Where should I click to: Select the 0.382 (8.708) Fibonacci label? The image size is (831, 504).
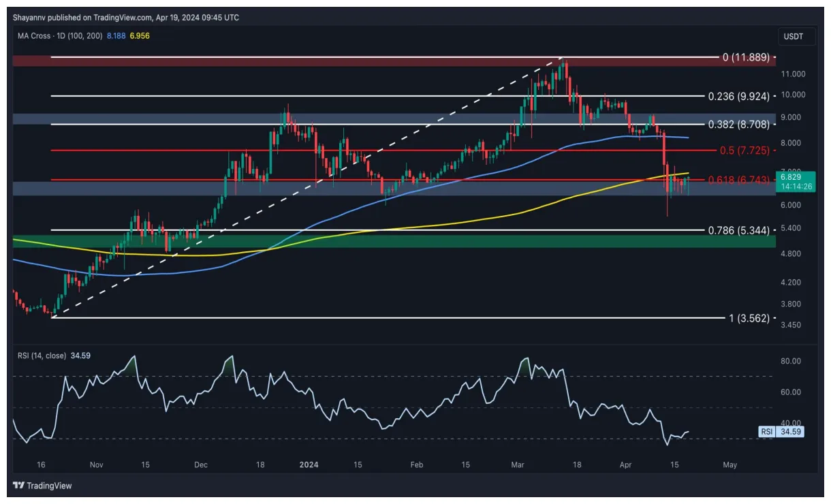[738, 125]
